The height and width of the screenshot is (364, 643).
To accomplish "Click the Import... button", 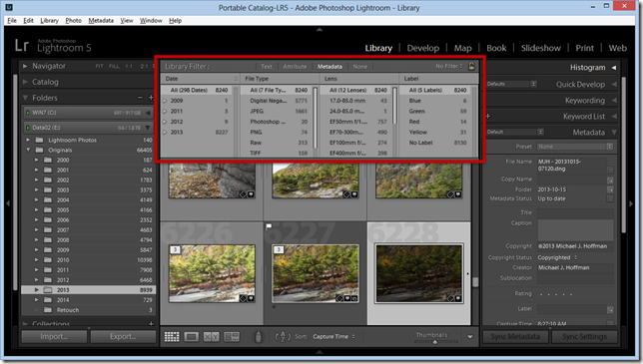I will [x=54, y=336].
